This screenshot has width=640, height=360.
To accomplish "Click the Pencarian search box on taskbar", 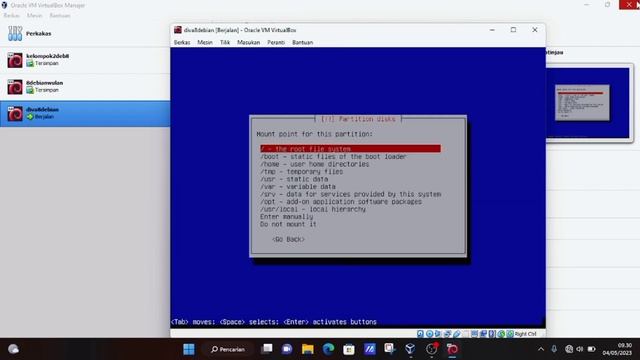I will click(228, 349).
